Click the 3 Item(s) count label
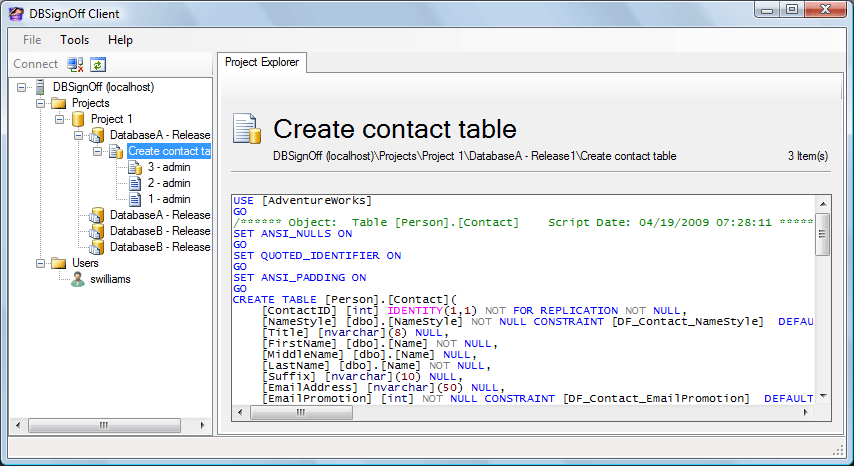This screenshot has width=854, height=466. (x=808, y=156)
